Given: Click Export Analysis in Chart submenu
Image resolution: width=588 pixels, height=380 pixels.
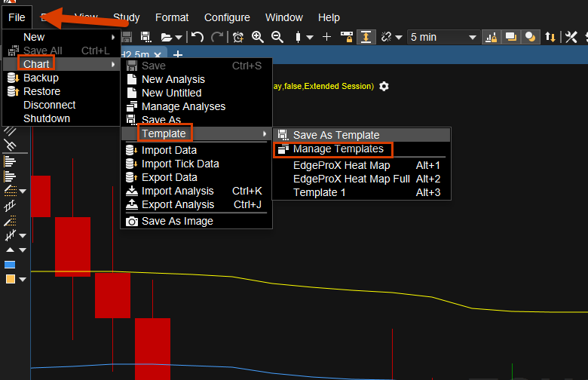Looking at the screenshot, I should 178,204.
